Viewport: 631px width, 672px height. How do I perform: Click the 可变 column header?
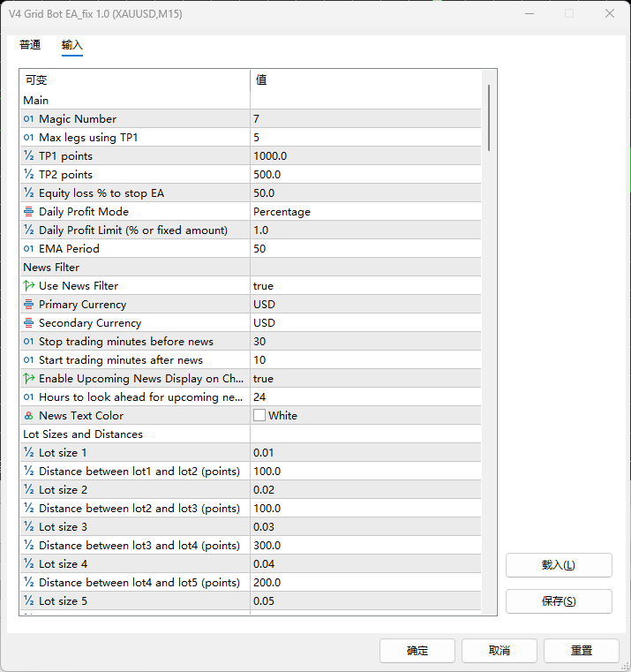pos(134,80)
